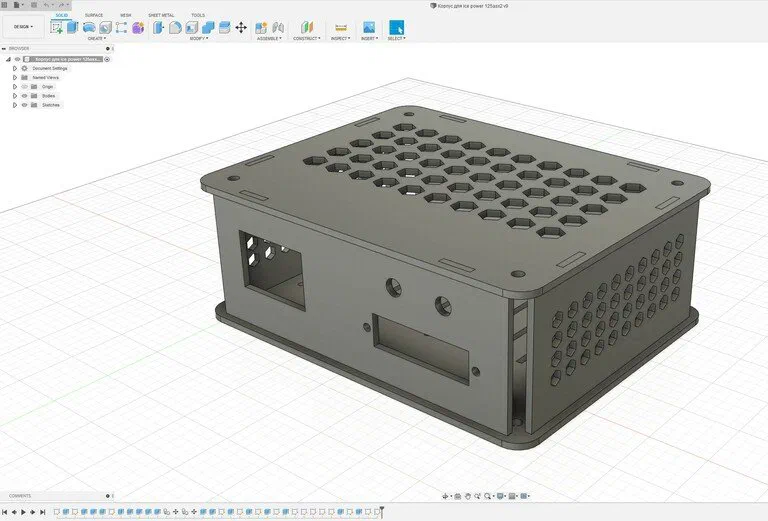Open the Modify dropdown menu
The image size is (768, 521).
point(198,38)
